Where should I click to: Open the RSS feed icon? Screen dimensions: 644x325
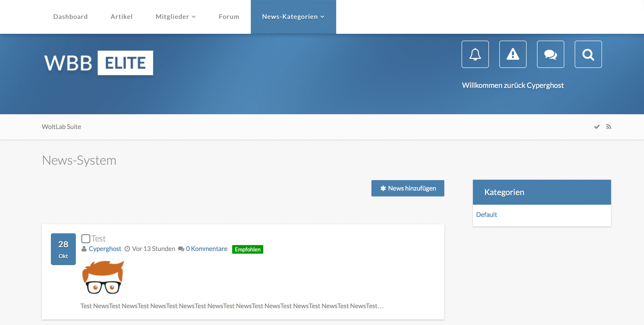click(609, 127)
